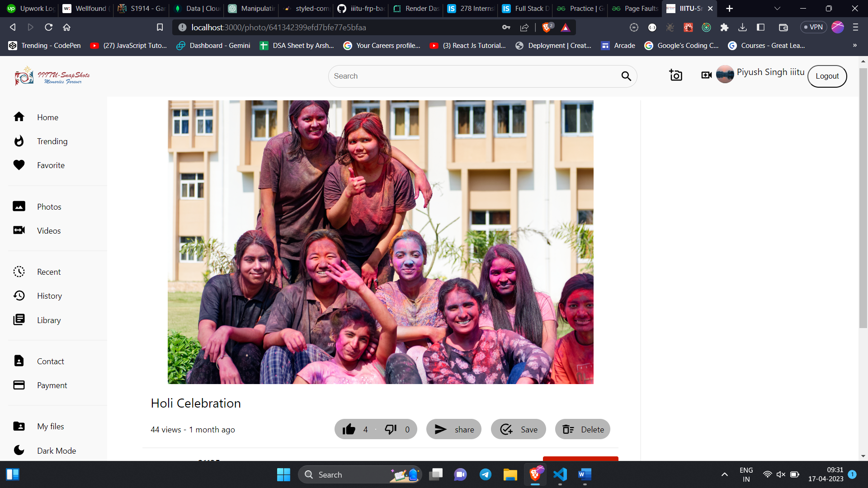
Task: Expand the browser tab list chevron
Action: (777, 9)
